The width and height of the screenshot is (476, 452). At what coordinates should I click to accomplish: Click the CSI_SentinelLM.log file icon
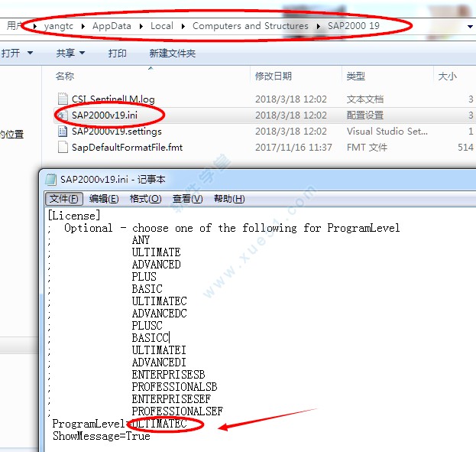pos(63,99)
